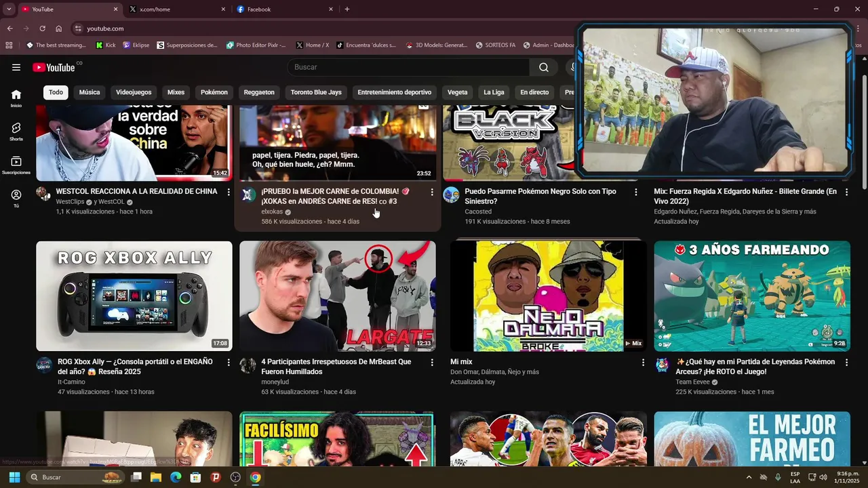Visit the Cacosted channel link
The height and width of the screenshot is (488, 868).
coord(478,211)
